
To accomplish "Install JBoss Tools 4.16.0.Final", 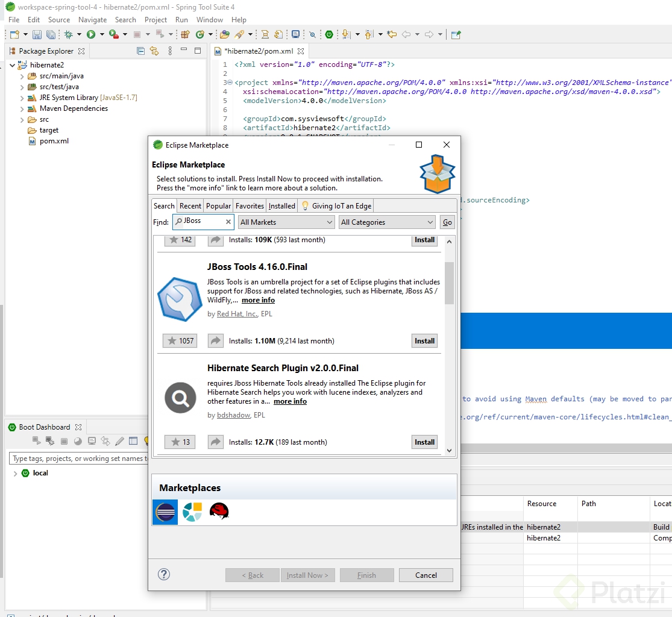I will (424, 340).
